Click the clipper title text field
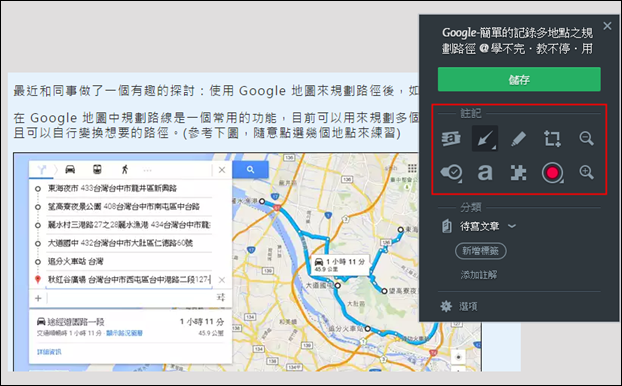The image size is (622, 386). [x=518, y=41]
